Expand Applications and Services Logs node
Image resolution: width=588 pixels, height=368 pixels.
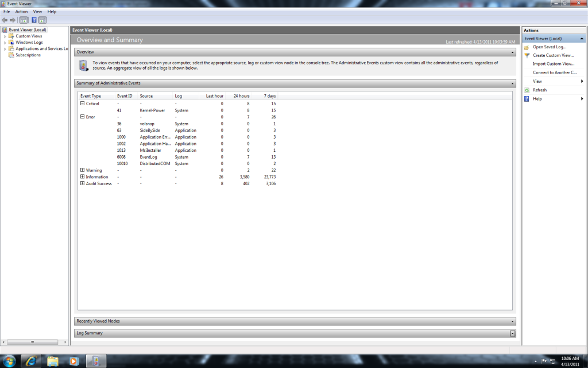click(x=5, y=49)
